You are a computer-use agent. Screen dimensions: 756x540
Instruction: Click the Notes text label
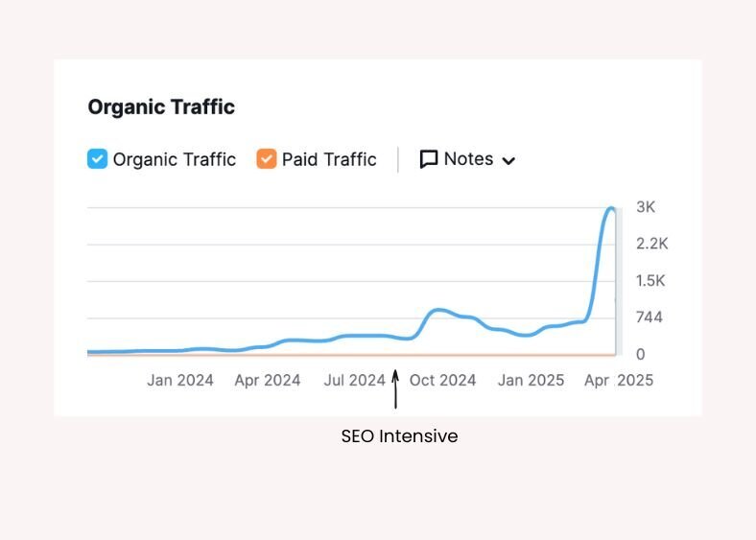click(468, 159)
